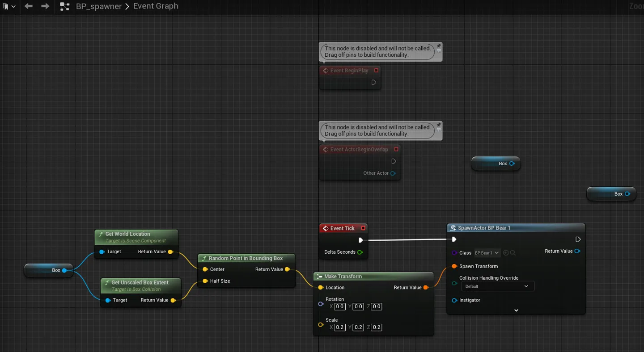Viewport: 644px width, 352px height.
Task: Edit Scale Y value field
Action: coord(358,327)
